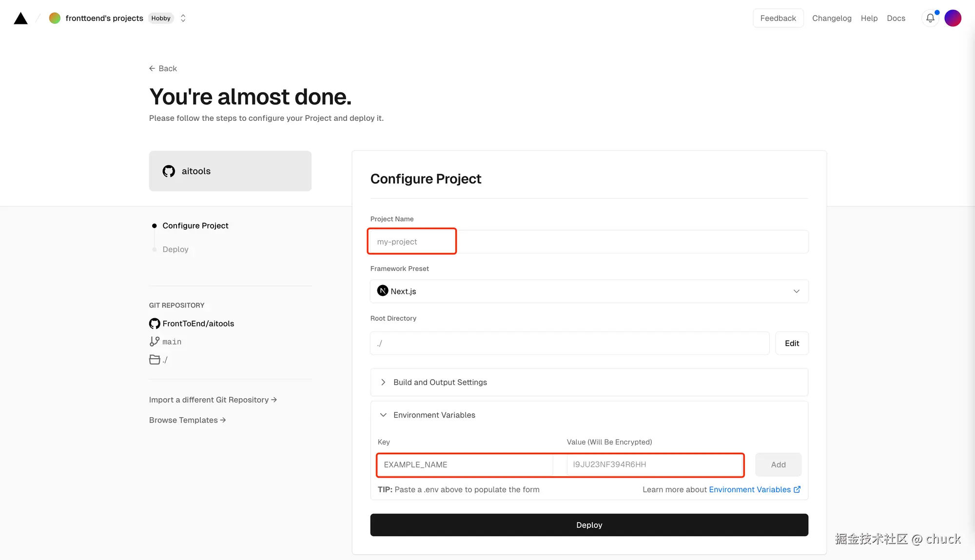Click the GitHub icon next to FrontToEnd/aitools
Screen dimensions: 975x560
(155, 324)
